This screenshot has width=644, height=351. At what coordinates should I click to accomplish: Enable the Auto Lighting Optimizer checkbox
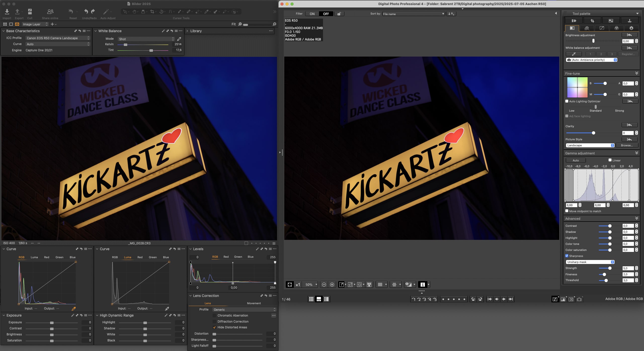coord(567,101)
